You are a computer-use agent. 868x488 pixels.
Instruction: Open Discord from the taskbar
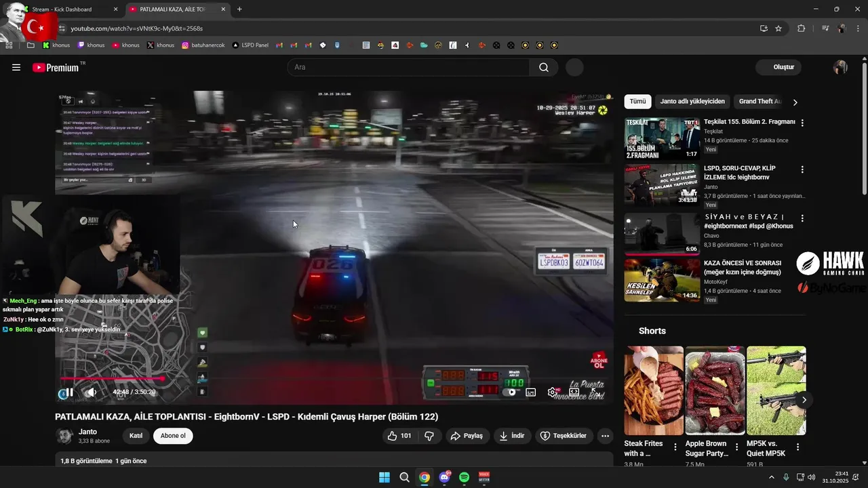(445, 477)
